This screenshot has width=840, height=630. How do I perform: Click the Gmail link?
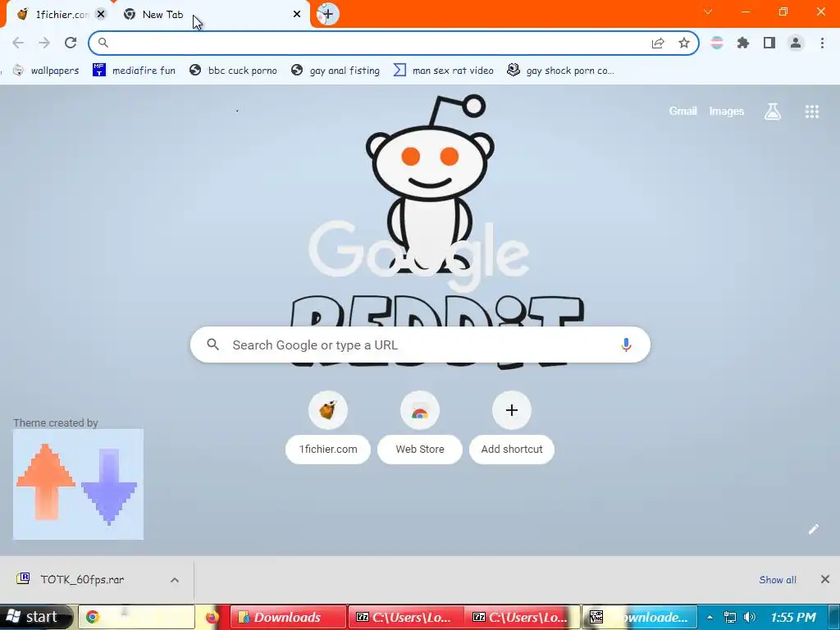683,111
